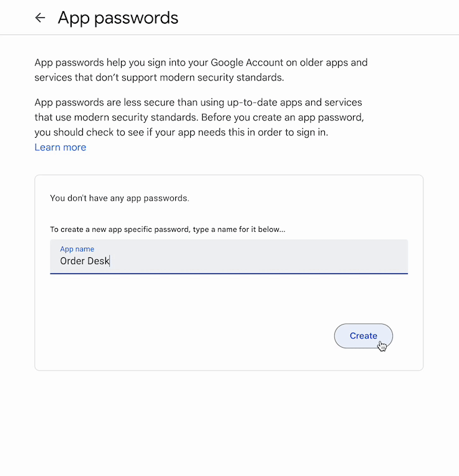This screenshot has height=476, width=459.
Task: Click the paragraph starting "App passwords are less secure"
Action: [198, 117]
